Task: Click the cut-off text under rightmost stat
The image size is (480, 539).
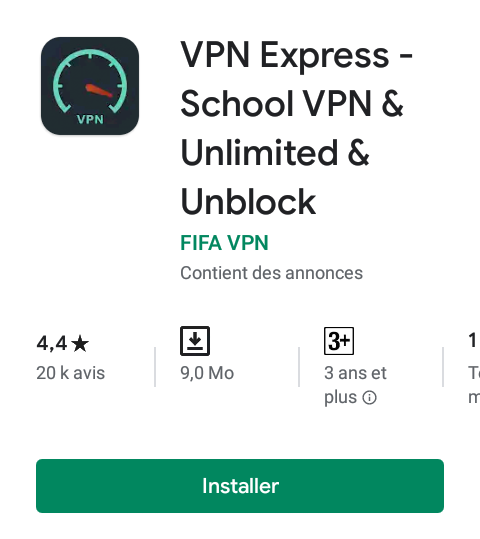Action: (x=474, y=385)
